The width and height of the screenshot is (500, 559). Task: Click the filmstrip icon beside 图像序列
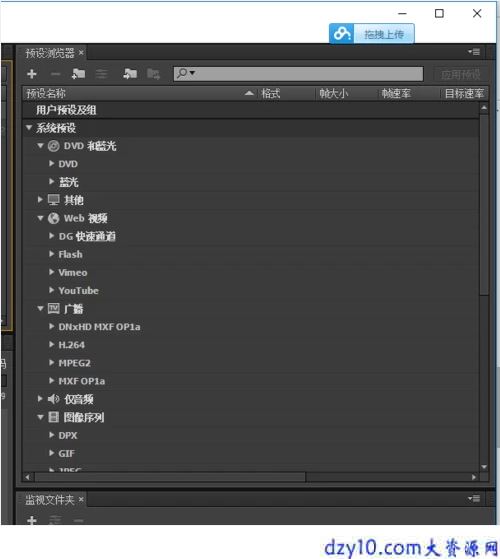53,417
